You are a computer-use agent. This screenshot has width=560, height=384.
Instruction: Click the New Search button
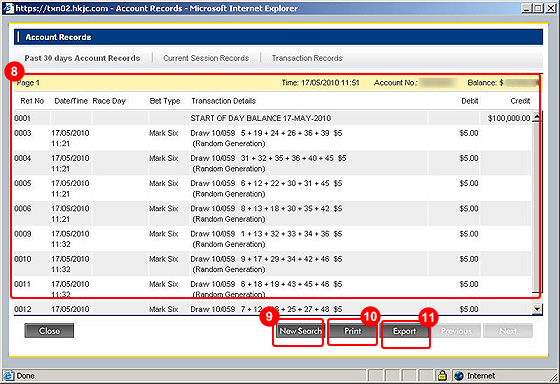(x=300, y=331)
